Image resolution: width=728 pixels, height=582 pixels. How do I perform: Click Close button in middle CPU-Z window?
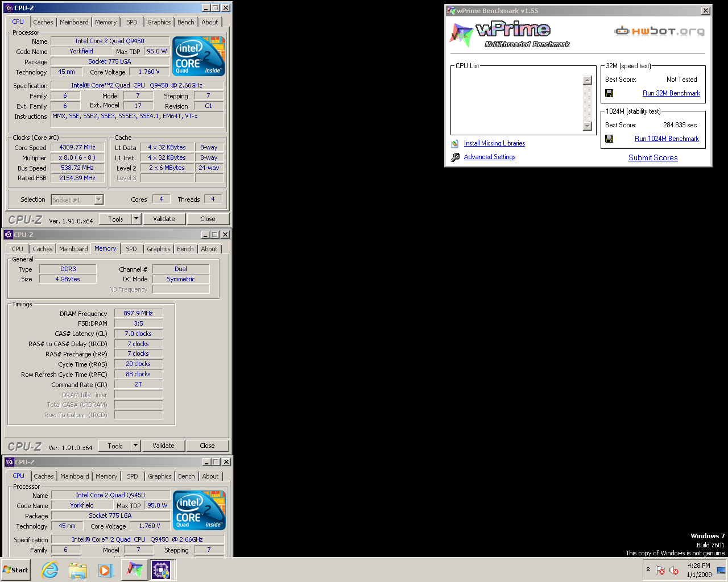click(x=207, y=446)
